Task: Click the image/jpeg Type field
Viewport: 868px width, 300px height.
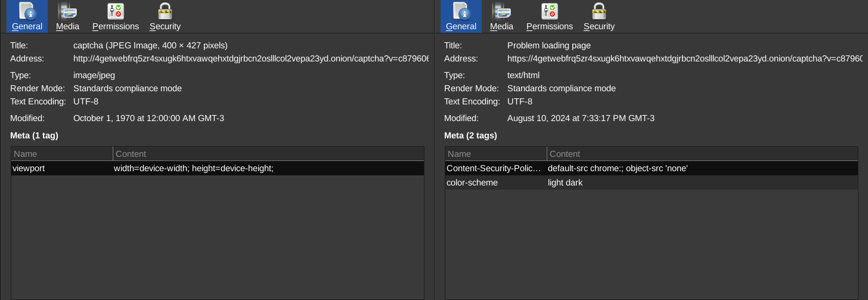Action: (94, 75)
